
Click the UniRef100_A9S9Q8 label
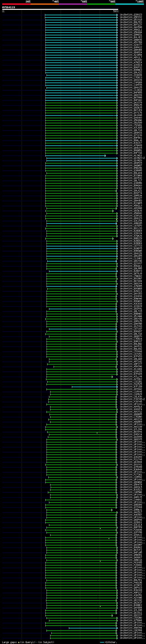tap(131, 208)
